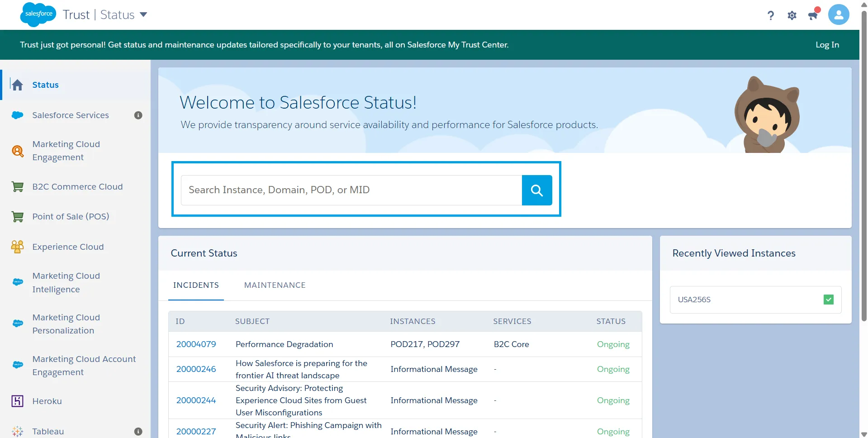Click the blue search magnifier button
This screenshot has height=438, width=868.
click(537, 190)
